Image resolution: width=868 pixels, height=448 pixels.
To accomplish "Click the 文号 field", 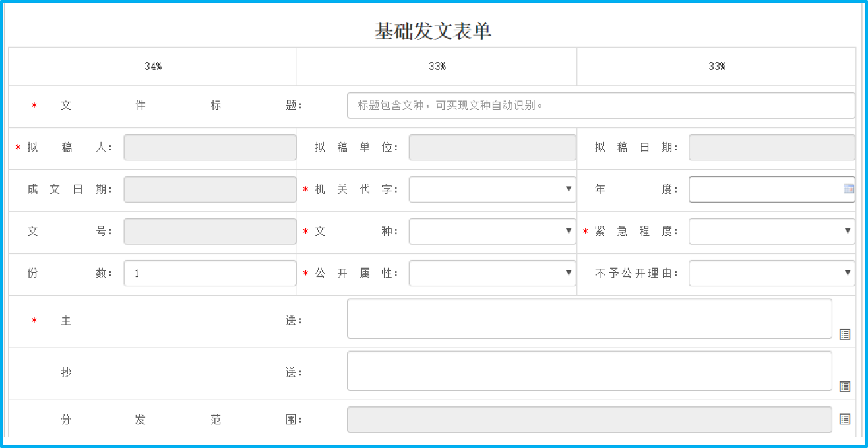I will click(210, 231).
